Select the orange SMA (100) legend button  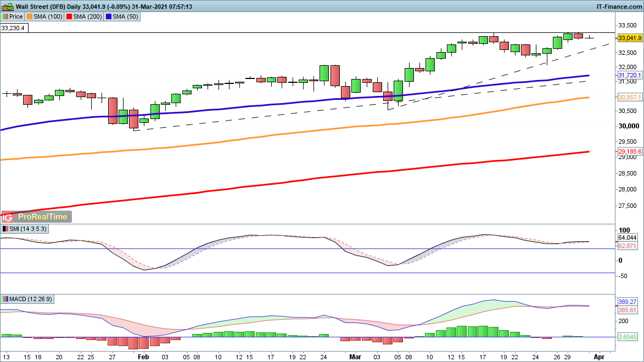pos(46,16)
